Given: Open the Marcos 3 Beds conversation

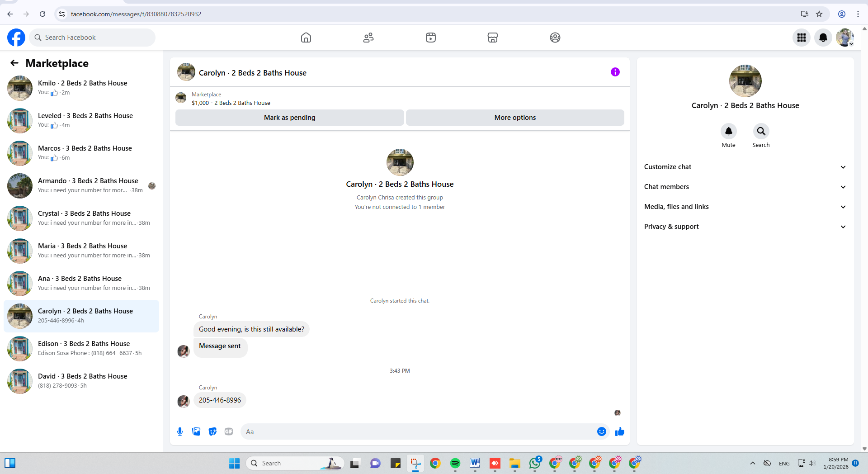Looking at the screenshot, I should click(81, 153).
